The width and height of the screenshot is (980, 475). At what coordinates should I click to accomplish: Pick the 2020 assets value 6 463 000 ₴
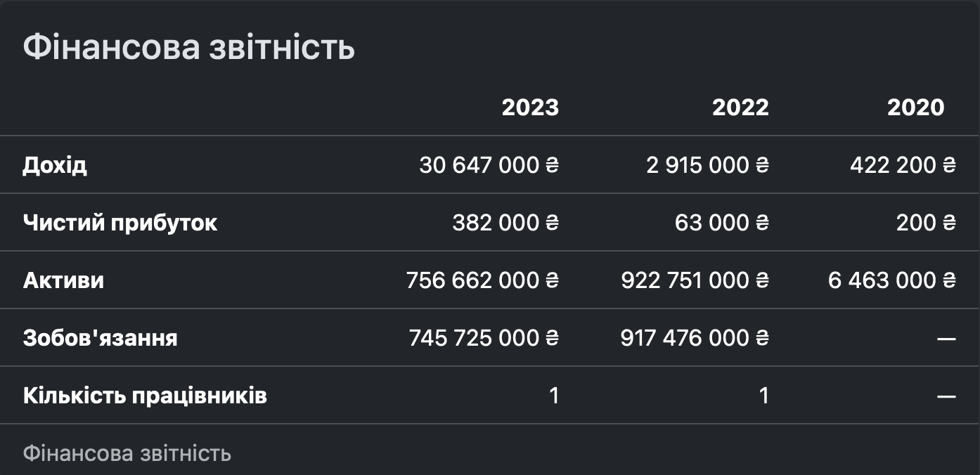coord(892,280)
